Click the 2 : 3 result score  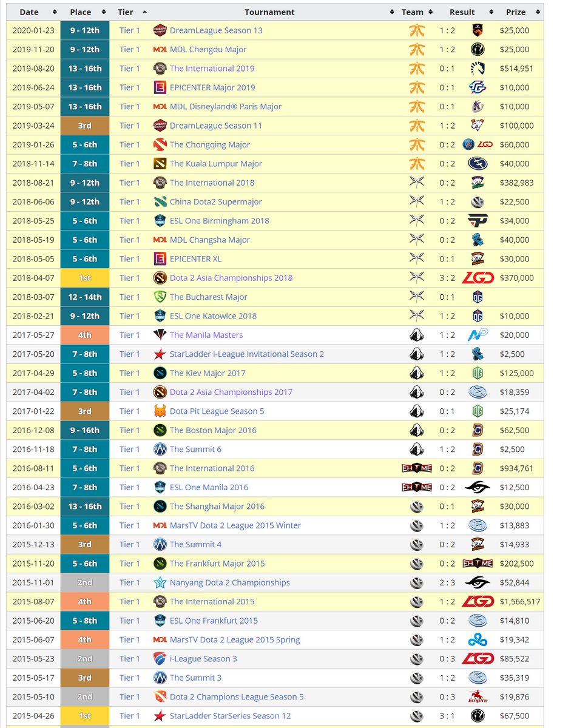pos(447,582)
